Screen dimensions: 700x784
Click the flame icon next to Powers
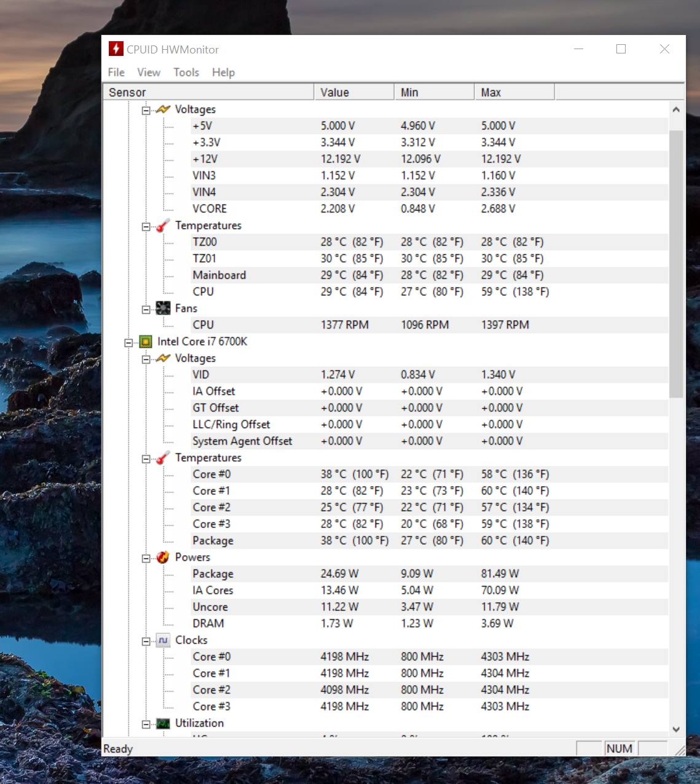[163, 557]
